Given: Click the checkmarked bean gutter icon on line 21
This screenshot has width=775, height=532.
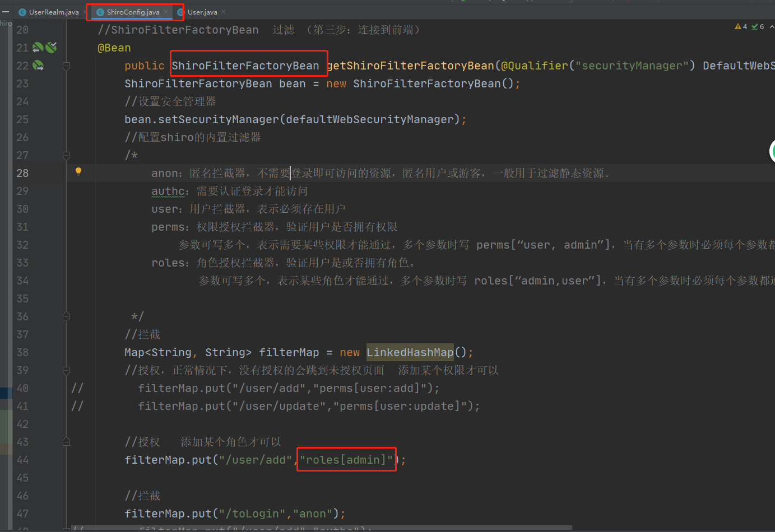Looking at the screenshot, I should 51,48.
